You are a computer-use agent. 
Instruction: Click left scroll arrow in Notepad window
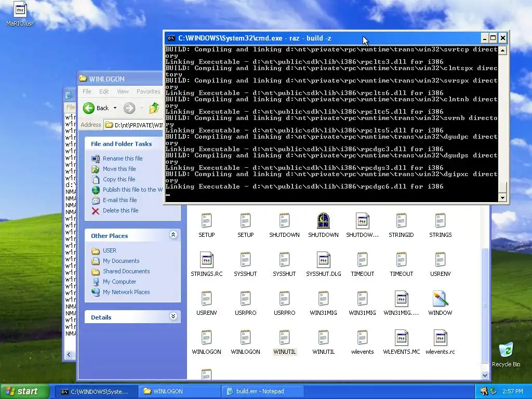69,354
